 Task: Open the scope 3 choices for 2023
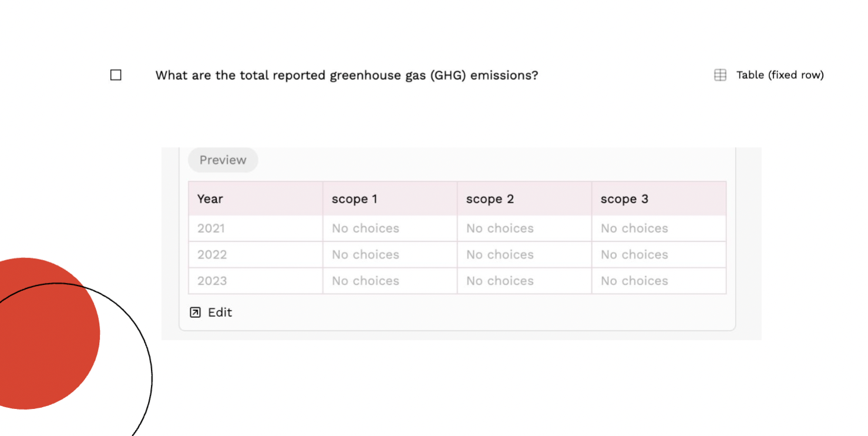coord(634,281)
